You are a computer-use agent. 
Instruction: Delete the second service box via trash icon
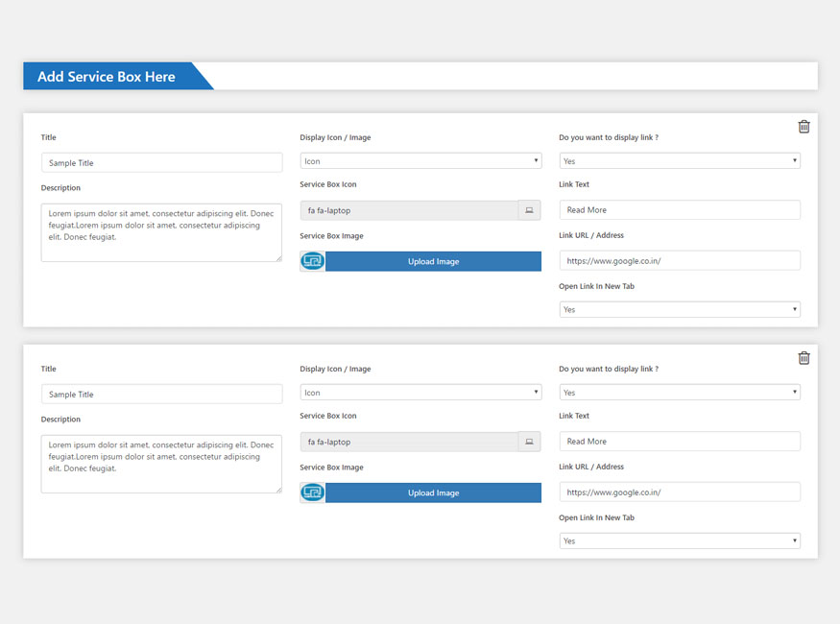[x=804, y=357]
